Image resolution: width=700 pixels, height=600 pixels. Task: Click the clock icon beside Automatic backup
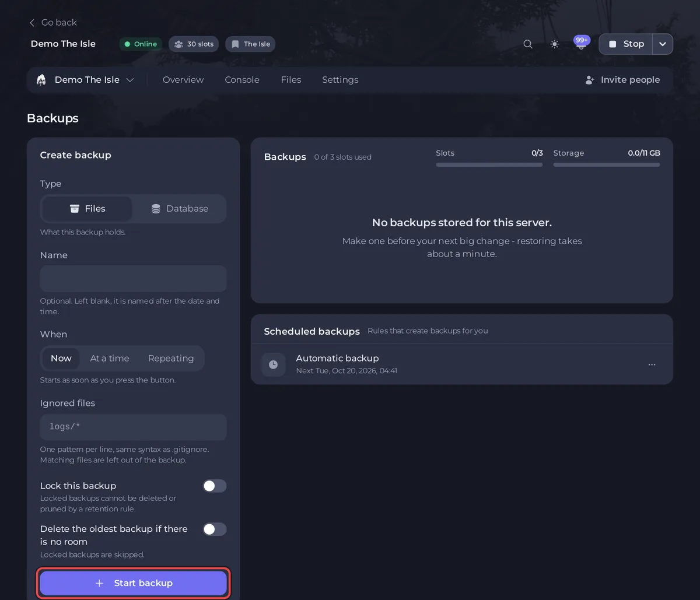273,364
